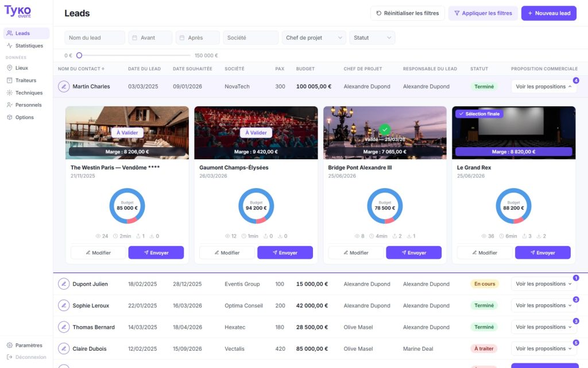Open the edit icon for Claire Dubois
Screen dimensions: 588x368
64,349
